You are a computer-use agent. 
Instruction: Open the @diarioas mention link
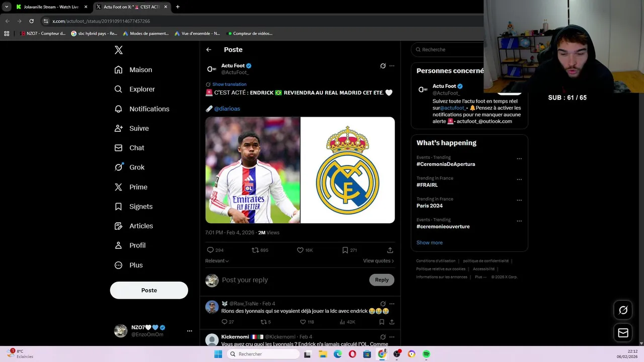[227, 109]
